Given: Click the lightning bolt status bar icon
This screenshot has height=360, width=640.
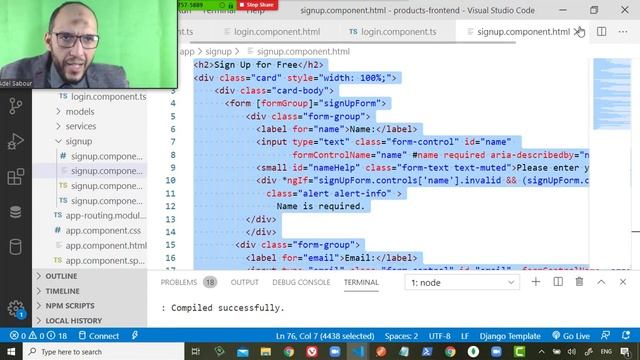Looking at the screenshot, I should pos(135,336).
